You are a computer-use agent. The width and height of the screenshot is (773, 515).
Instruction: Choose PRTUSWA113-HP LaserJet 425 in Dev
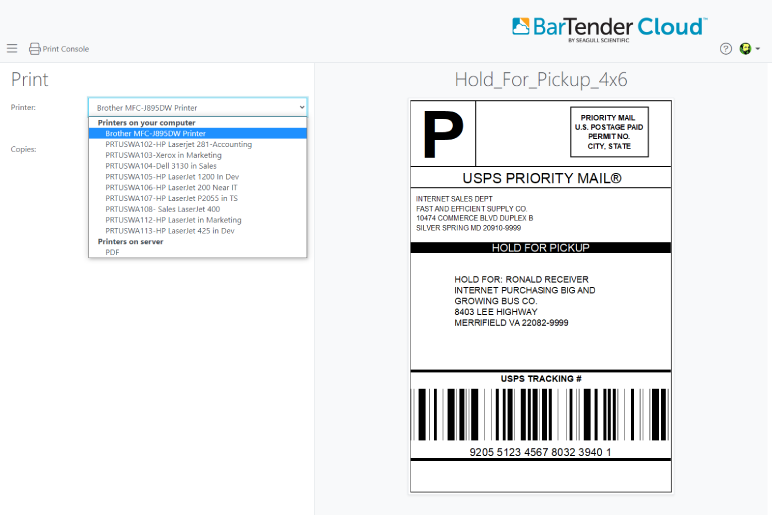198,231
